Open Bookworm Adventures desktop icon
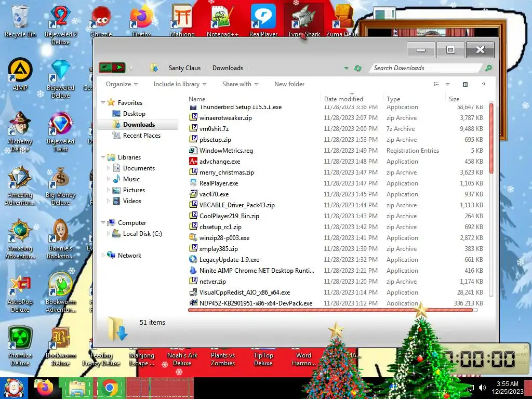Image resolution: width=532 pixels, height=399 pixels. 60,292
